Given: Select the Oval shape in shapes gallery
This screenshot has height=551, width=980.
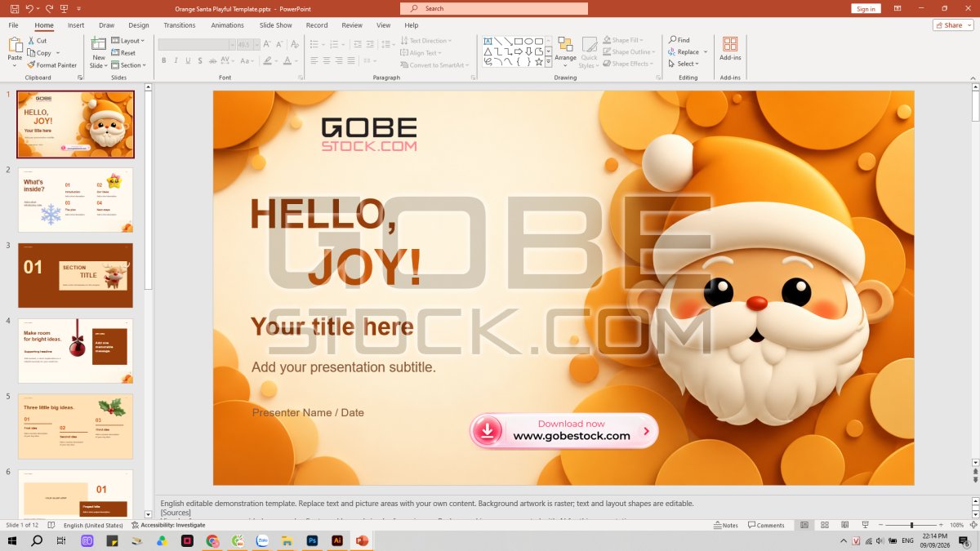Looking at the screenshot, I should point(528,41).
